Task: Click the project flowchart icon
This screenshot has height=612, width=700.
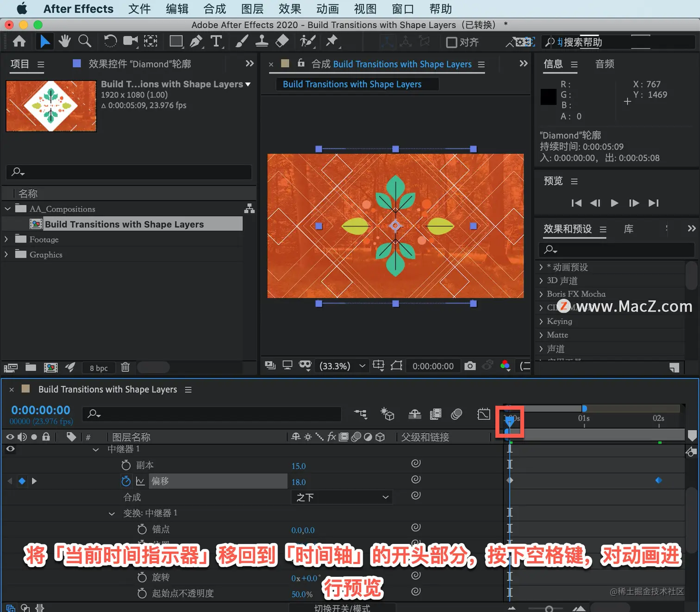Action: click(x=250, y=209)
